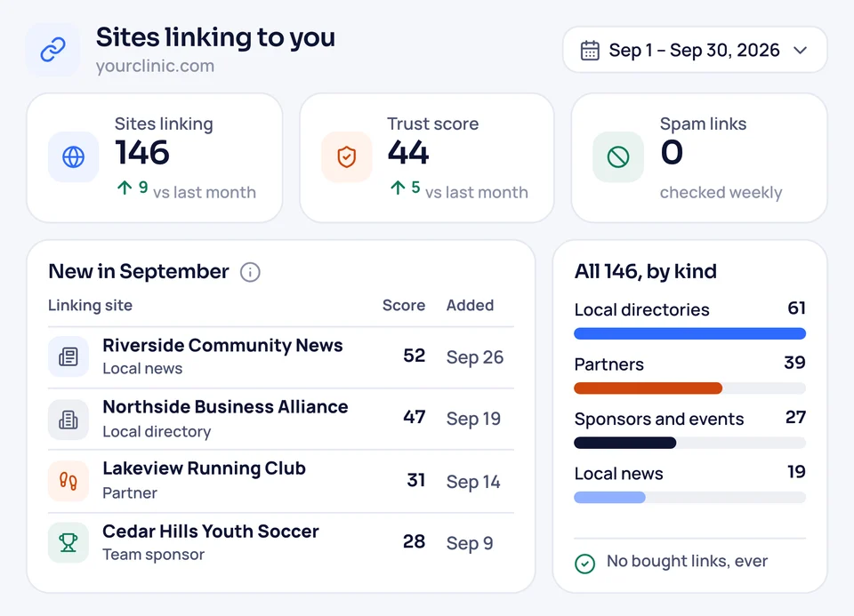The height and width of the screenshot is (616, 854).
Task: Click the Sponsors and events label
Action: point(659,419)
